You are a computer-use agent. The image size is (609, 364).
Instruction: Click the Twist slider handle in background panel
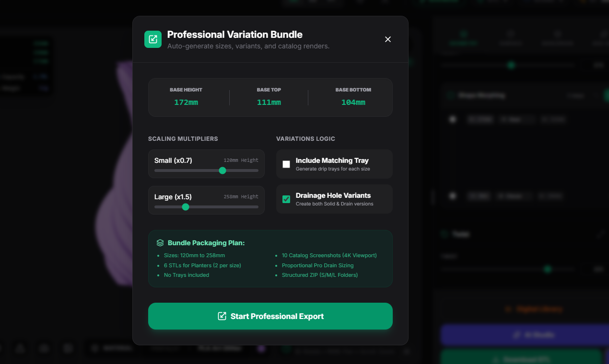pyautogui.click(x=548, y=269)
